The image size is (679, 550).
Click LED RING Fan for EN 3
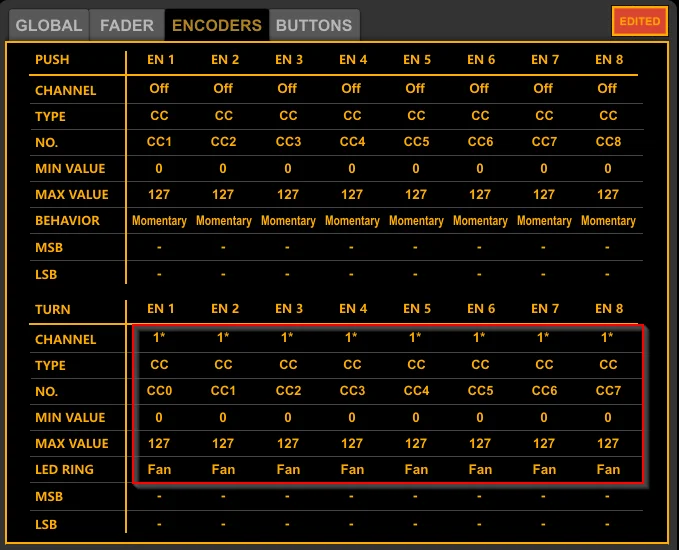[x=288, y=469]
